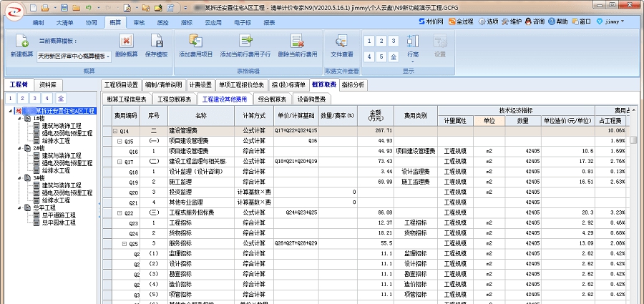The width and height of the screenshot is (644, 304).
Task: Switch to 报表 ribbon tab
Action: point(270,23)
